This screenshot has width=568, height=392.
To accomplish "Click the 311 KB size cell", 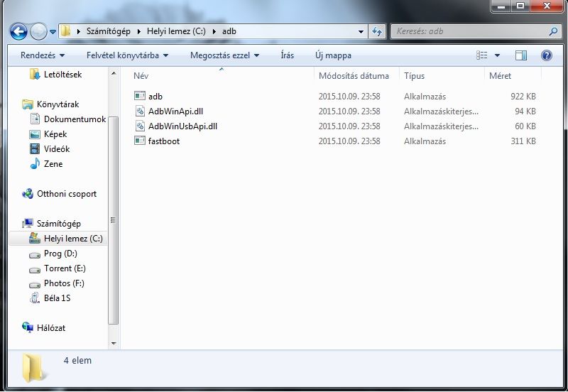I will [523, 141].
